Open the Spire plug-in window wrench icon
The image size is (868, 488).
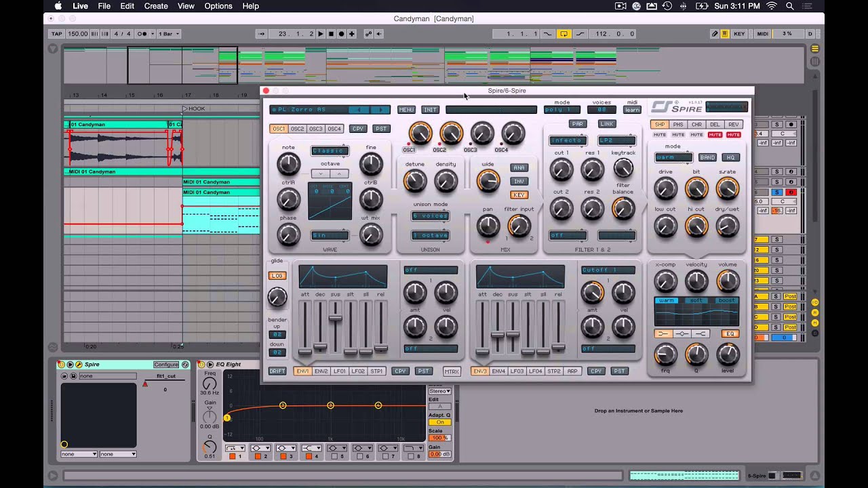click(x=79, y=365)
